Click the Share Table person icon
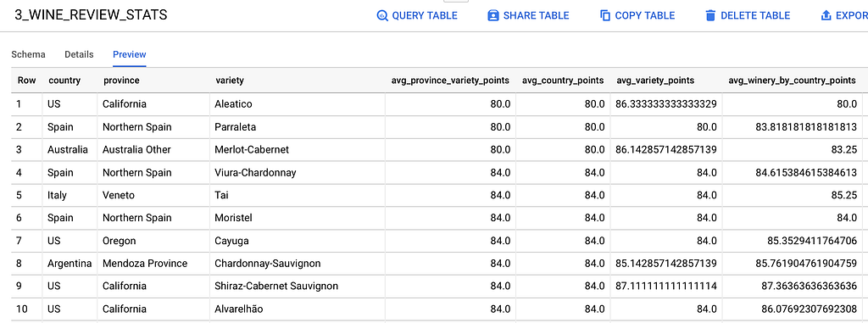 tap(493, 15)
